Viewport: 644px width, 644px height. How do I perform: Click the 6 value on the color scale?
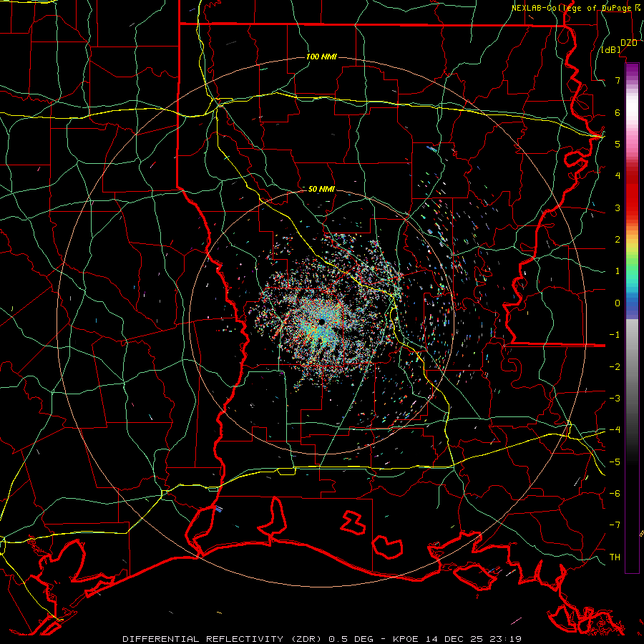pos(618,112)
